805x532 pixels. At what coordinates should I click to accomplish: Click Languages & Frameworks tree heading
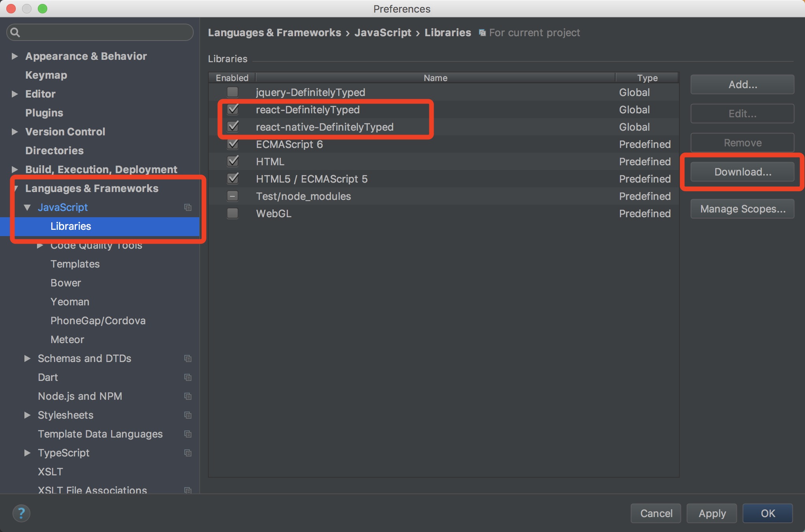click(x=92, y=188)
